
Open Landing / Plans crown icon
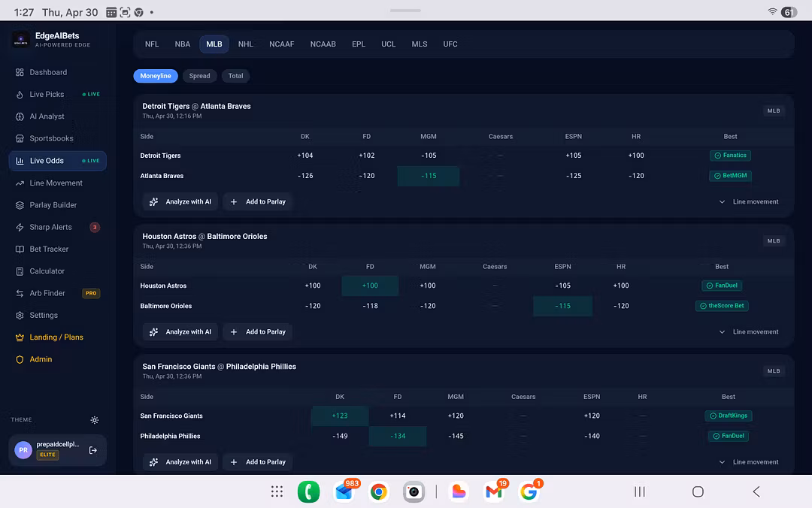click(20, 337)
